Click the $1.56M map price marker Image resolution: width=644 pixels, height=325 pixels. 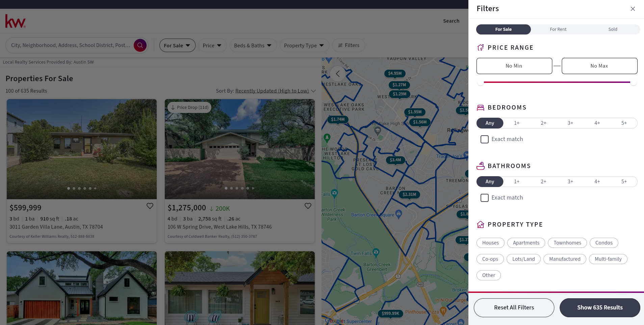pos(420,122)
